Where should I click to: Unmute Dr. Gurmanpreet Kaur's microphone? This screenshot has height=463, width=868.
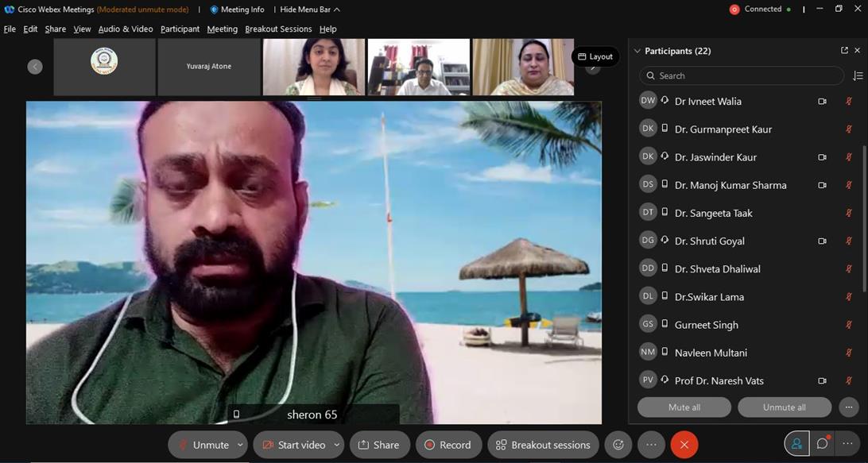848,129
